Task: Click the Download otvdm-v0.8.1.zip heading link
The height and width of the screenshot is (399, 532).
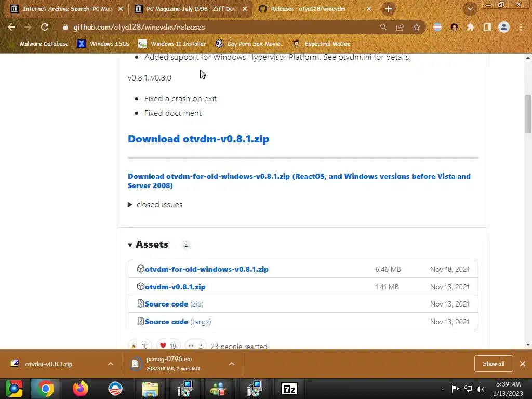Action: click(x=198, y=139)
